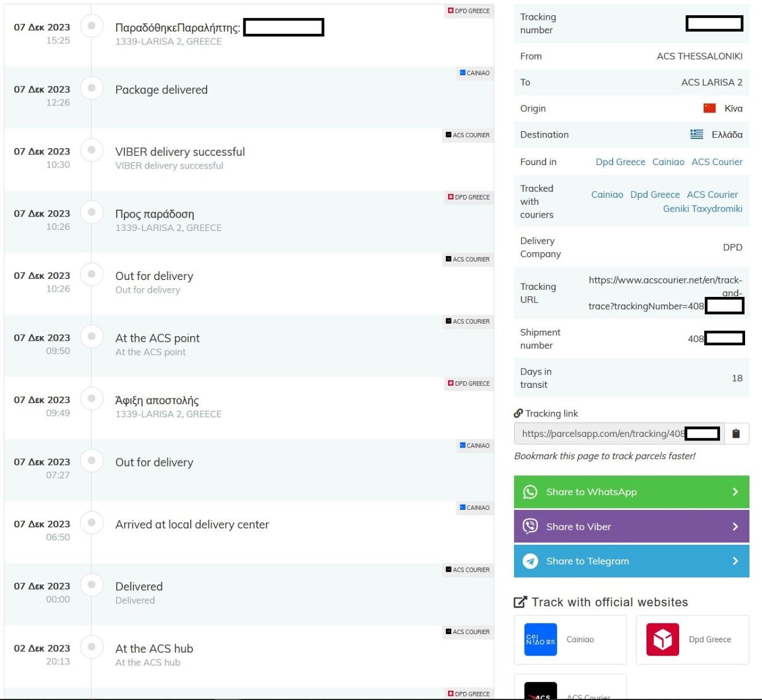762x700 pixels.
Task: Select Days in transit value 18
Action: (737, 378)
